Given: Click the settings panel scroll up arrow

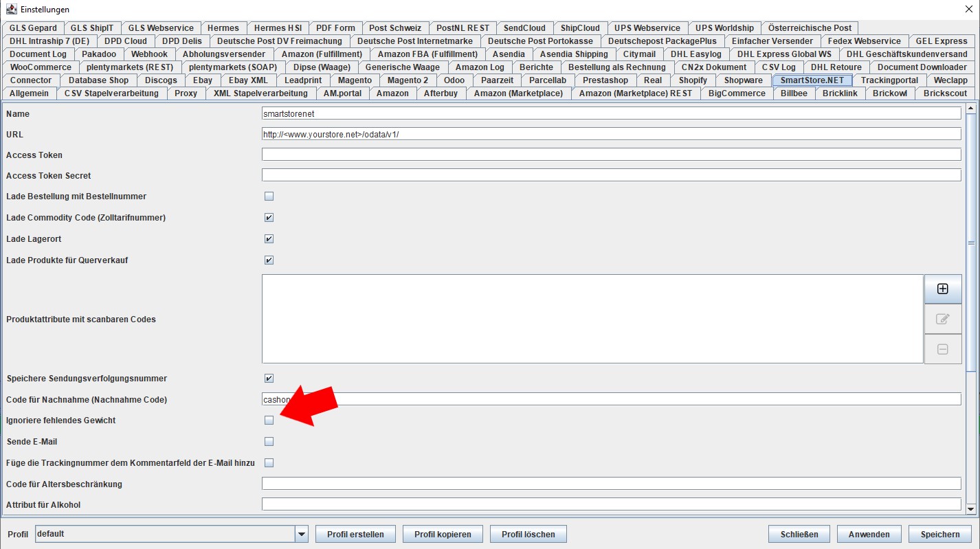Looking at the screenshot, I should (971, 107).
